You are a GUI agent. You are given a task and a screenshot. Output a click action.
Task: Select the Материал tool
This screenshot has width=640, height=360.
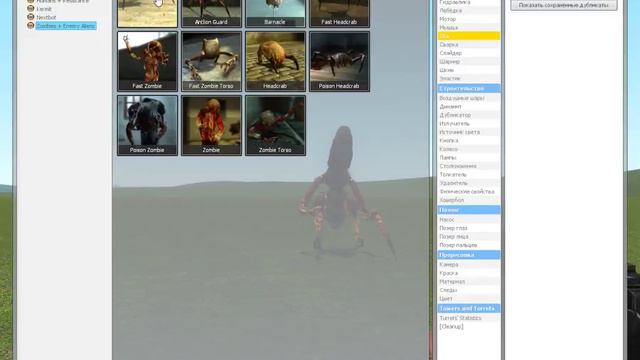pos(469,282)
